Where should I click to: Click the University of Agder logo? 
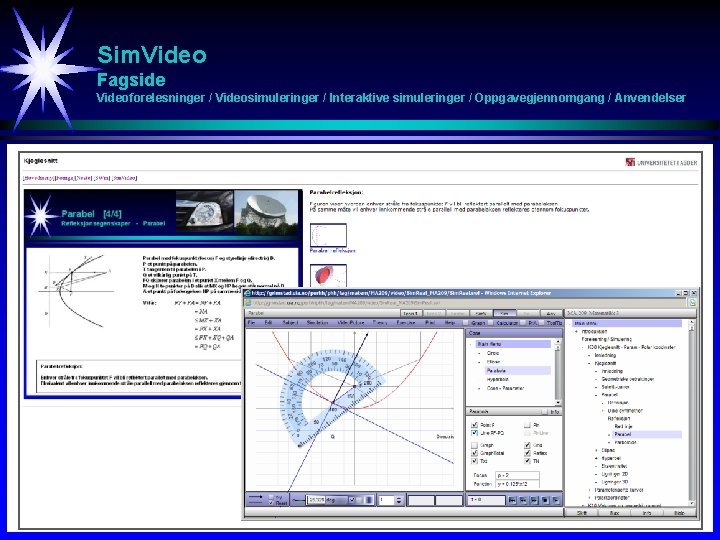pos(661,162)
